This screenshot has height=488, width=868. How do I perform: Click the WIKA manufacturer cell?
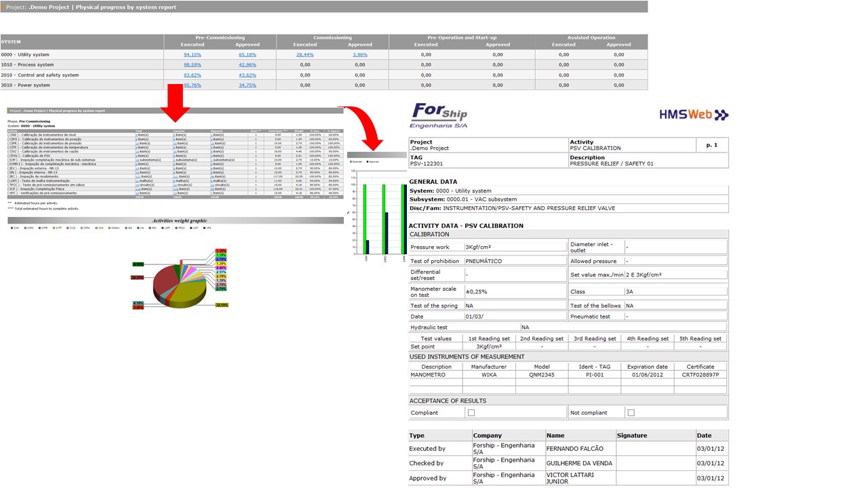pyautogui.click(x=489, y=374)
